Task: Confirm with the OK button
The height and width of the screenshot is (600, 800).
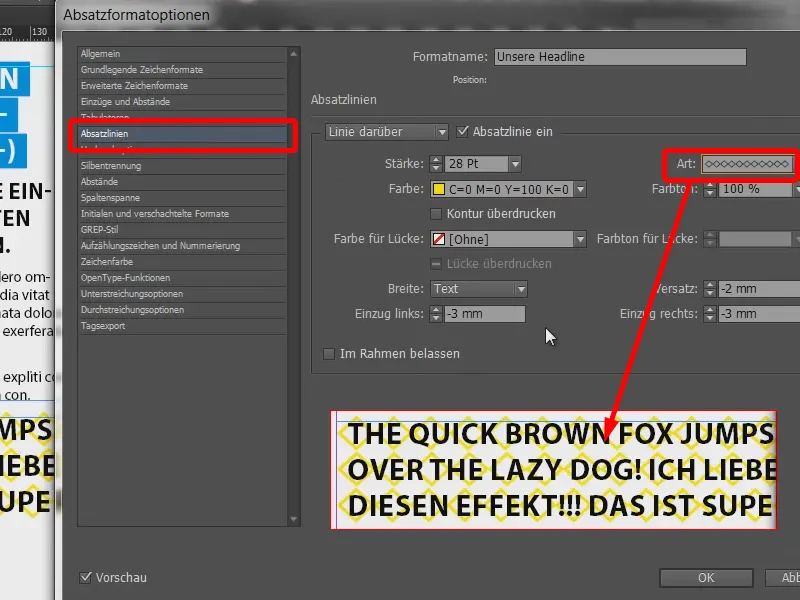Action: 706,578
